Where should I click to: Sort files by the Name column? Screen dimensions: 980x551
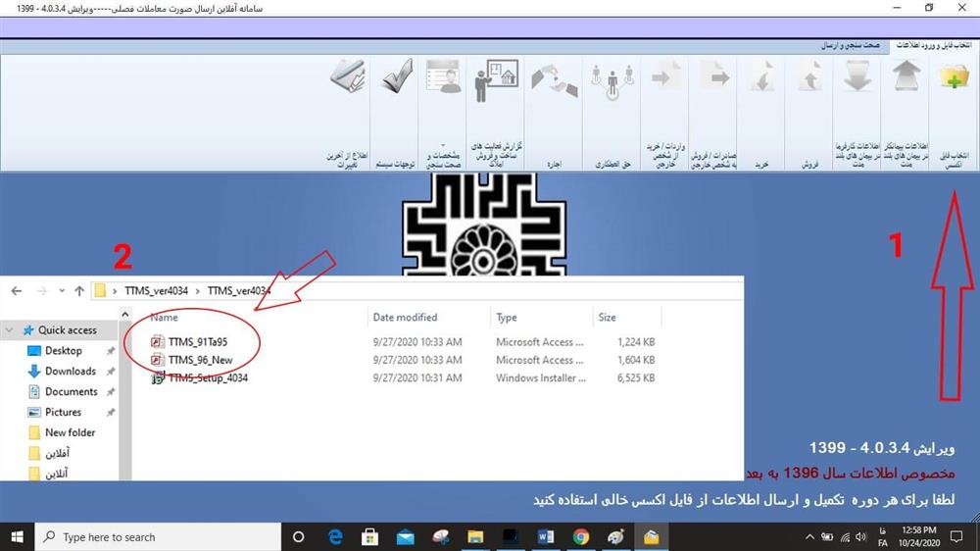(x=164, y=317)
